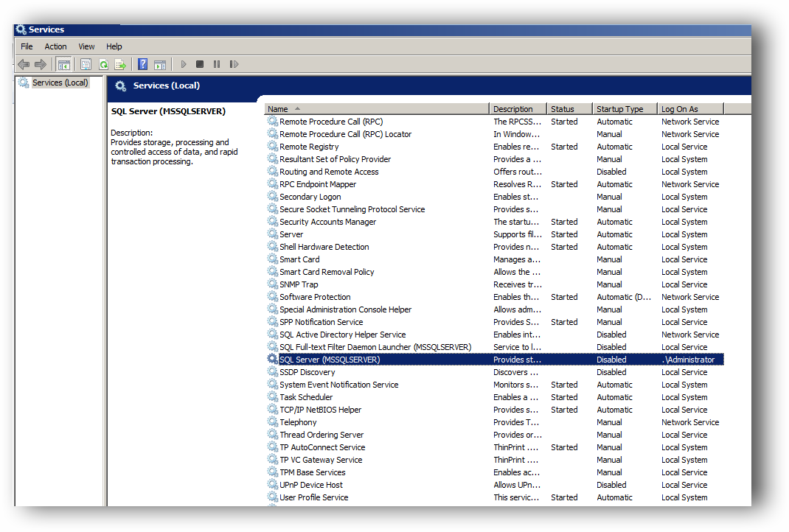Click the gear icon beside Secondary Logon
The image size is (789, 532).
pos(272,196)
